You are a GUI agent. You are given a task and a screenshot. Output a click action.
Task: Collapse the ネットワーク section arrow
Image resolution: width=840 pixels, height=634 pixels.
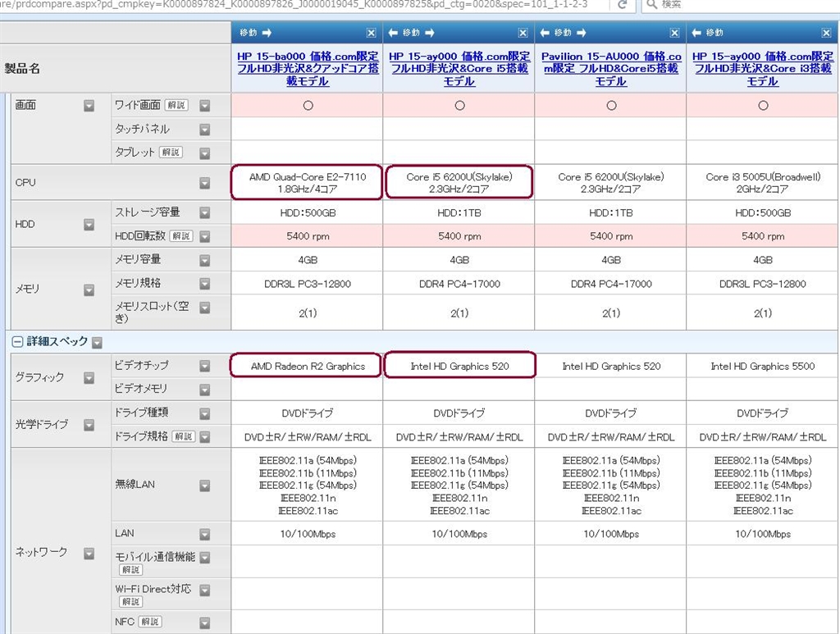[89, 553]
